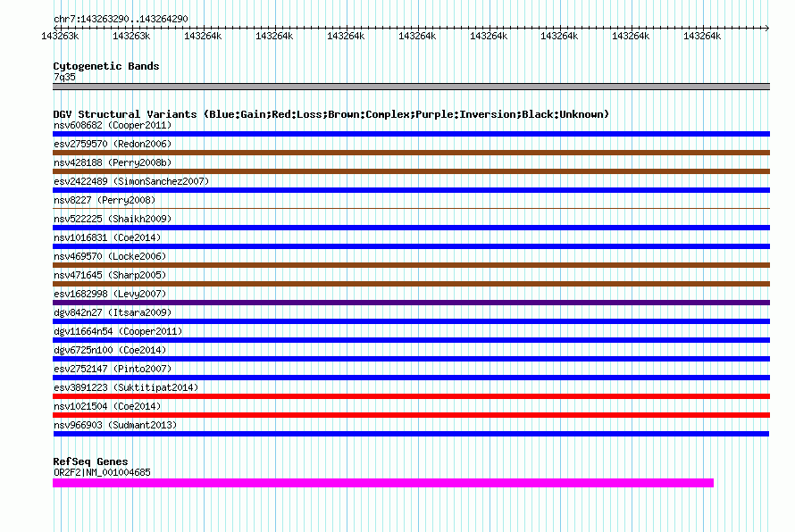Viewport: 795px width, 532px height.
Task: Open variant dgv842n27 (Itsara2009) label
Action: 113,312
